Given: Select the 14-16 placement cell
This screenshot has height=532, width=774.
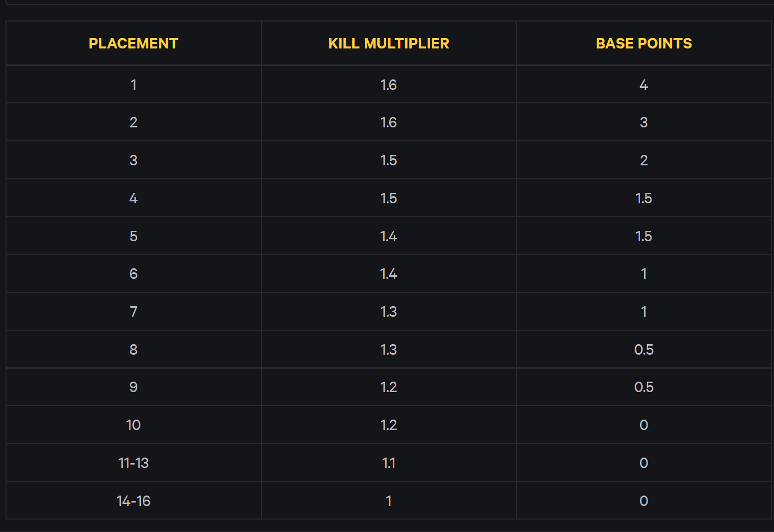Looking at the screenshot, I should pyautogui.click(x=133, y=501).
